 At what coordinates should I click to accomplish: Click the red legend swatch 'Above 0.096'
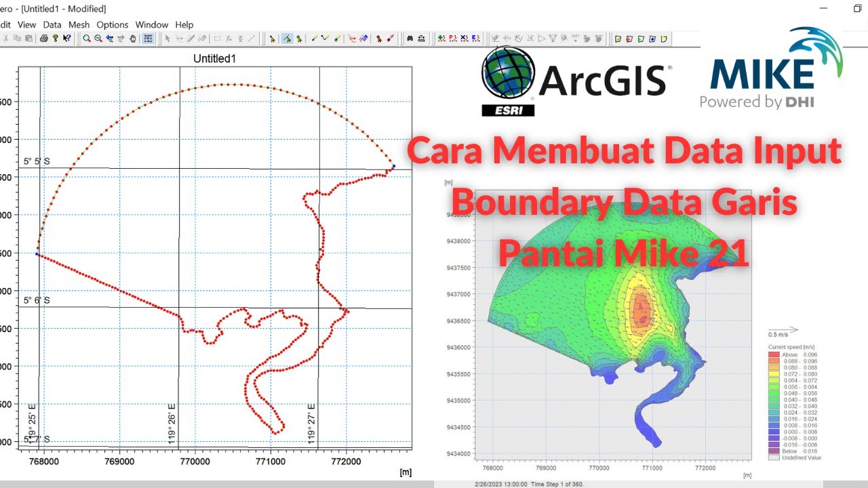774,354
